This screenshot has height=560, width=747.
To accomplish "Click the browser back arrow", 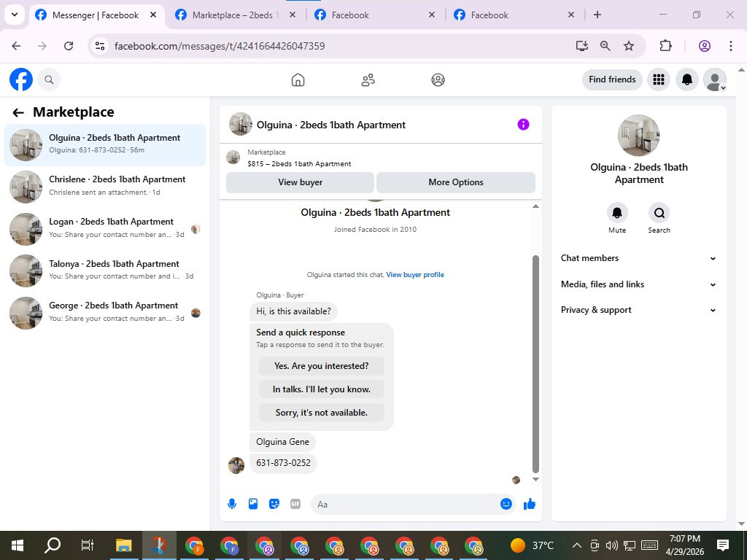I will (x=16, y=46).
